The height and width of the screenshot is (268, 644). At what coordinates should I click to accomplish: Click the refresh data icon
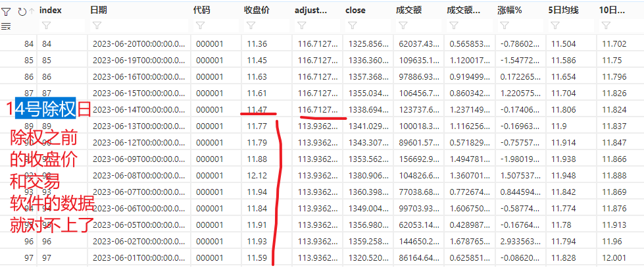click(x=22, y=11)
